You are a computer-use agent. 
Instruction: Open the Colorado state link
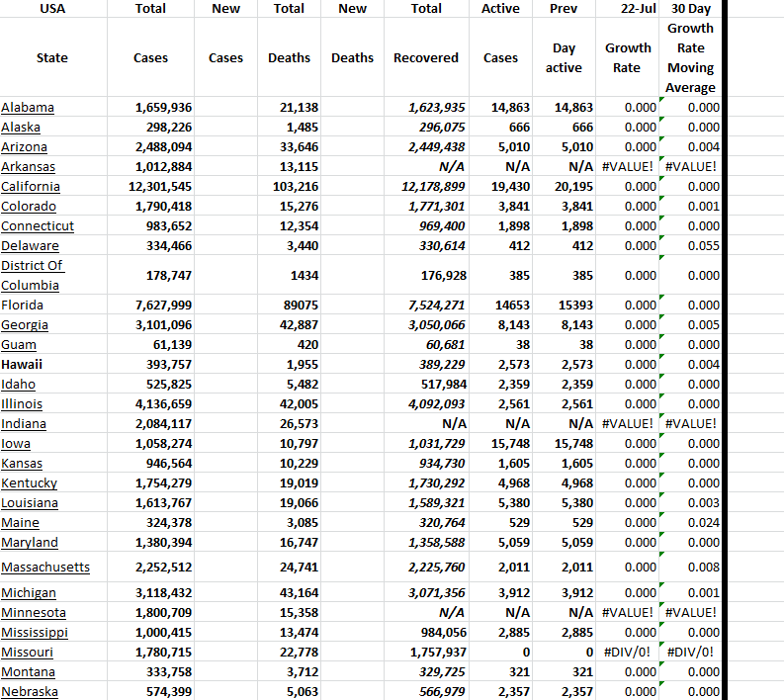29,206
